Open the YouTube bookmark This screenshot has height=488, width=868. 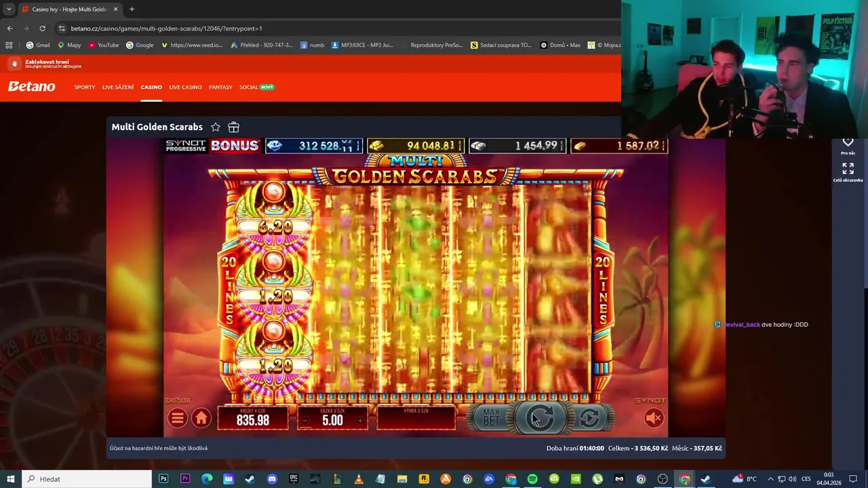pos(103,45)
